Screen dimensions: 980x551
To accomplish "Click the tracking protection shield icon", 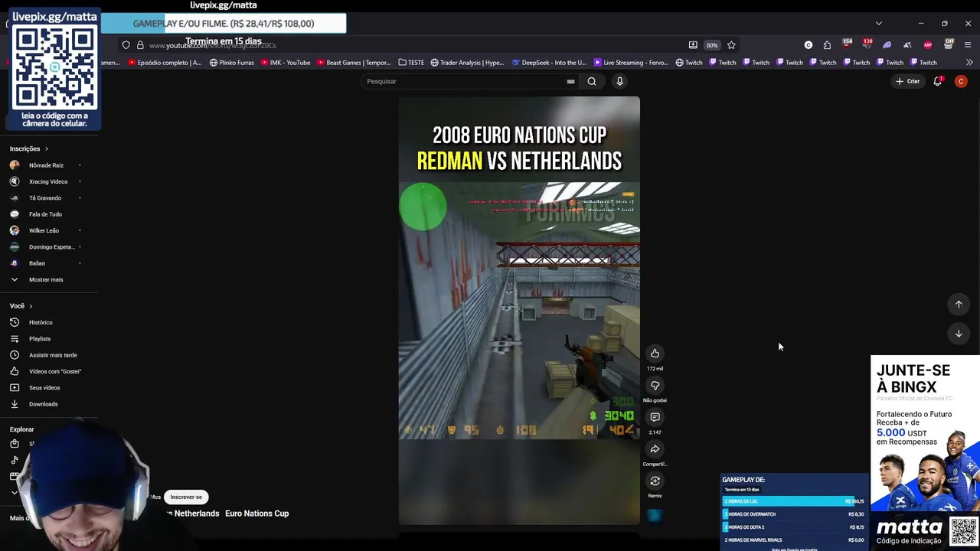I will (x=126, y=45).
